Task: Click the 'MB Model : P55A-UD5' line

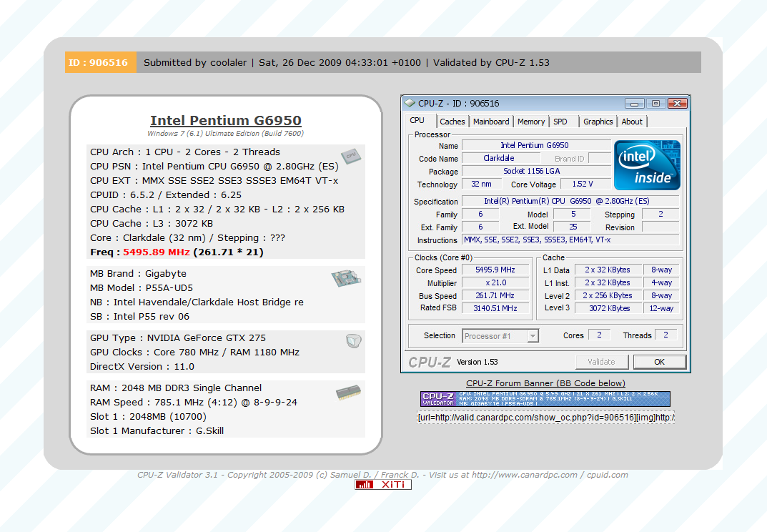Action: [142, 287]
